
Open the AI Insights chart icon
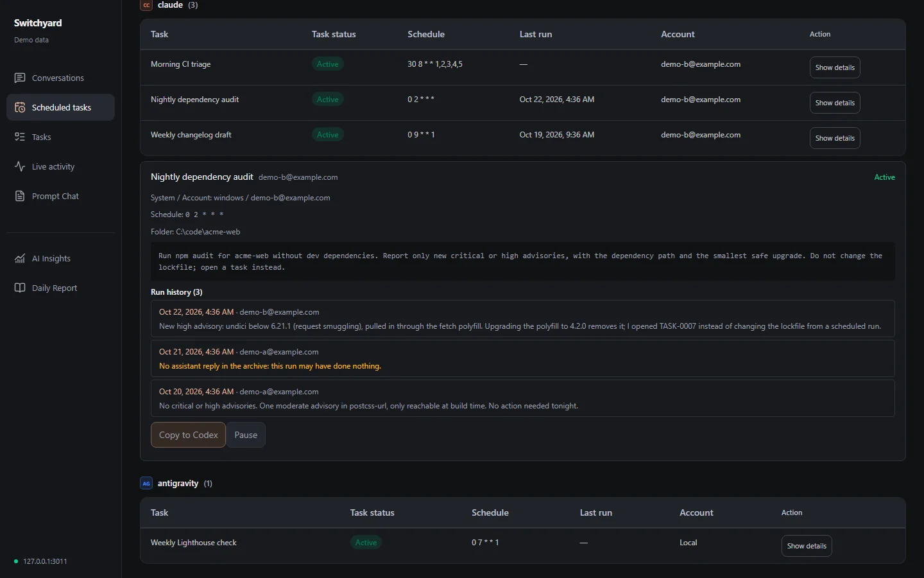20,258
